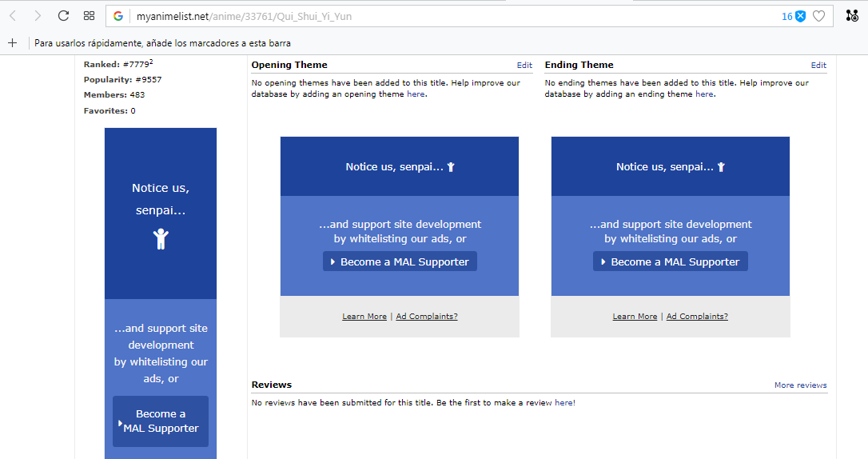Open the ad blocker shield icon
The height and width of the screenshot is (459, 868).
click(x=801, y=16)
